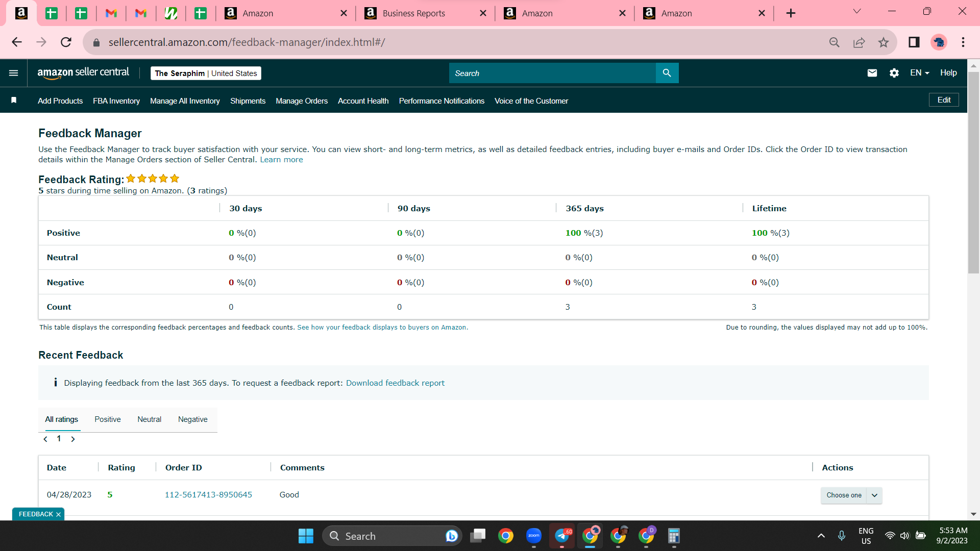Screen dimensions: 980x551
Task: Click the page vertical scrollbar
Action: tap(973, 172)
